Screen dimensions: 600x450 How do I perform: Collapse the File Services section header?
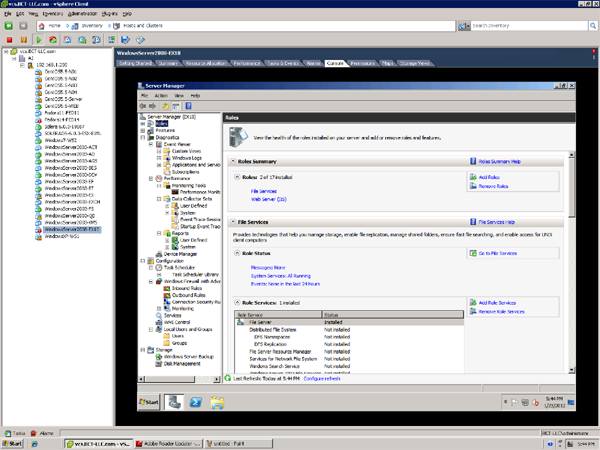(232, 222)
